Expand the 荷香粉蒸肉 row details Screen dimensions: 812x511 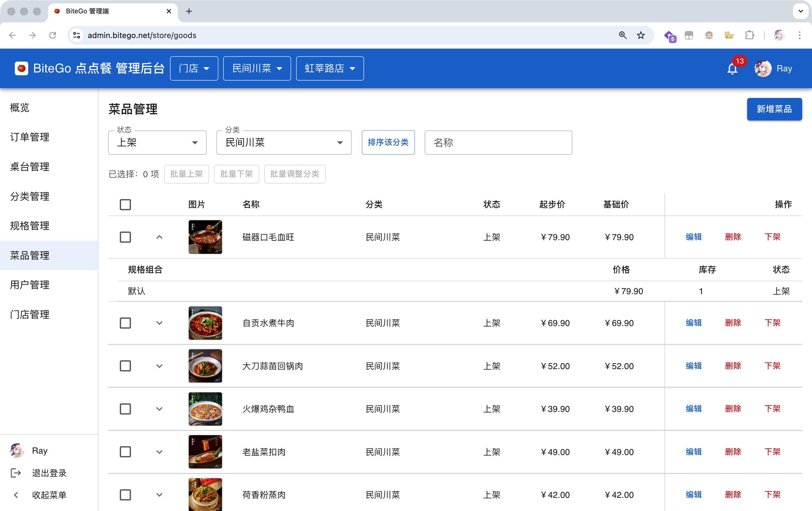click(x=159, y=495)
